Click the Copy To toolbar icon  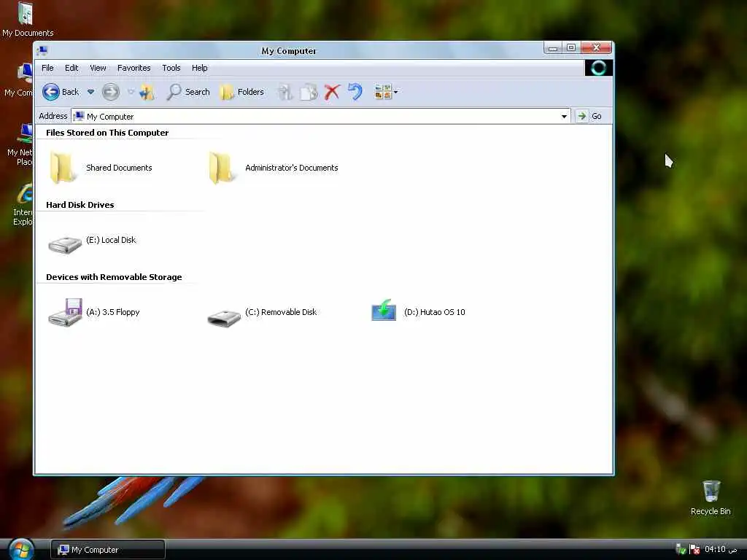(309, 92)
